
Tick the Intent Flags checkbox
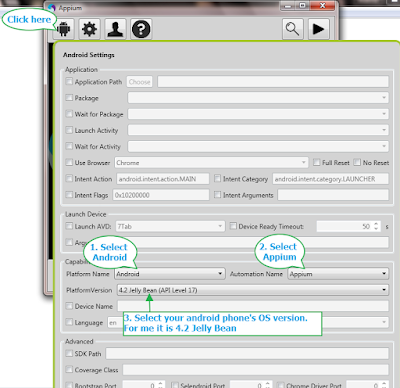tap(69, 194)
